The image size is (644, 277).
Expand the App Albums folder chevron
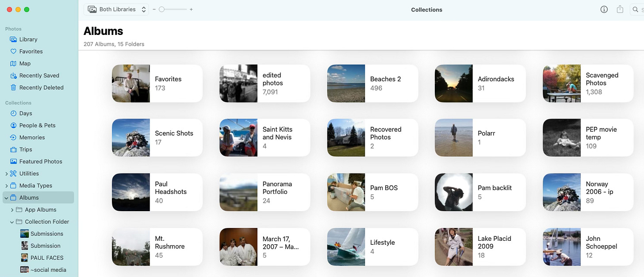pos(12,210)
